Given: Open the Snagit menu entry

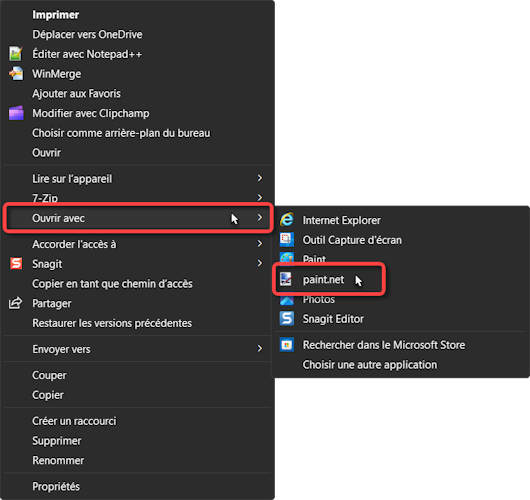Looking at the screenshot, I should [138, 264].
